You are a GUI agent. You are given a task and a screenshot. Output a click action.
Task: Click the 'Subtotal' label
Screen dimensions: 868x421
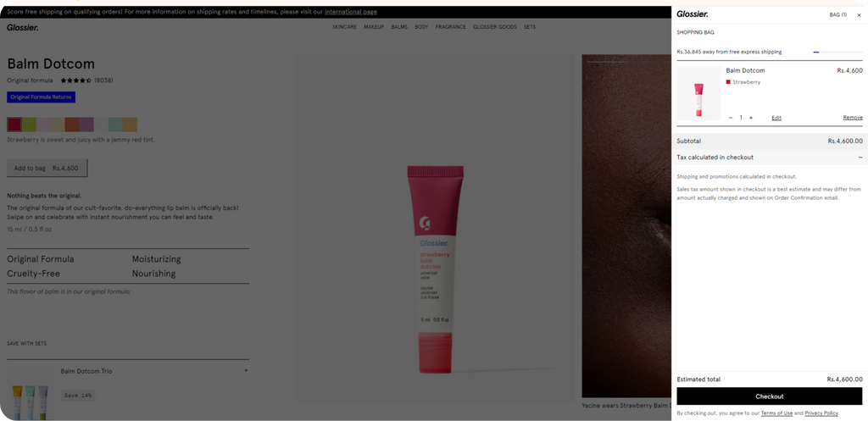click(x=688, y=141)
